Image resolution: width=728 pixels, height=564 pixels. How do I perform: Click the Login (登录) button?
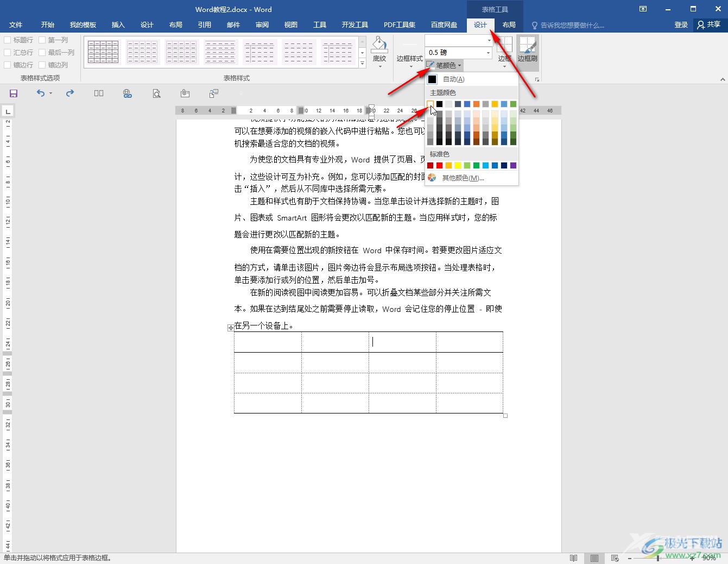tap(681, 25)
